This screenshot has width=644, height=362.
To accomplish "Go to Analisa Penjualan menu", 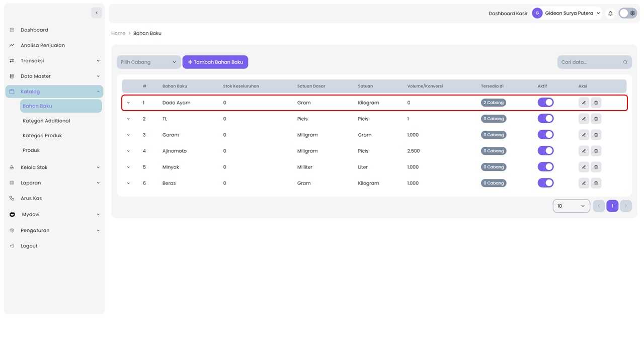I will pyautogui.click(x=42, y=45).
